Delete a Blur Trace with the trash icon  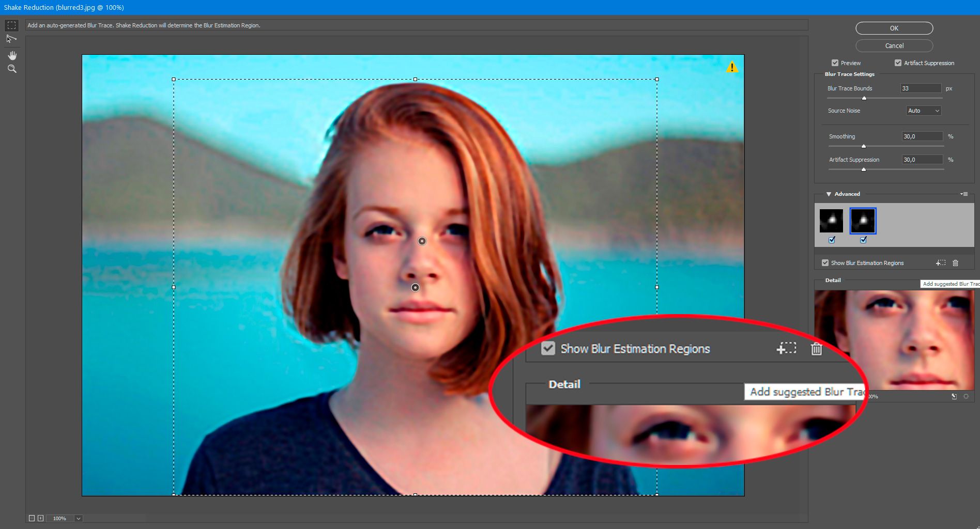(955, 263)
